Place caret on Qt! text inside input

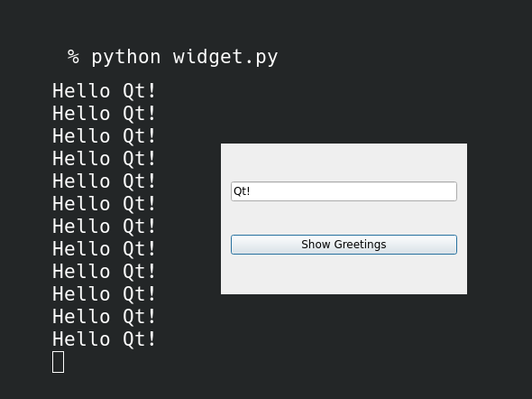(x=242, y=191)
